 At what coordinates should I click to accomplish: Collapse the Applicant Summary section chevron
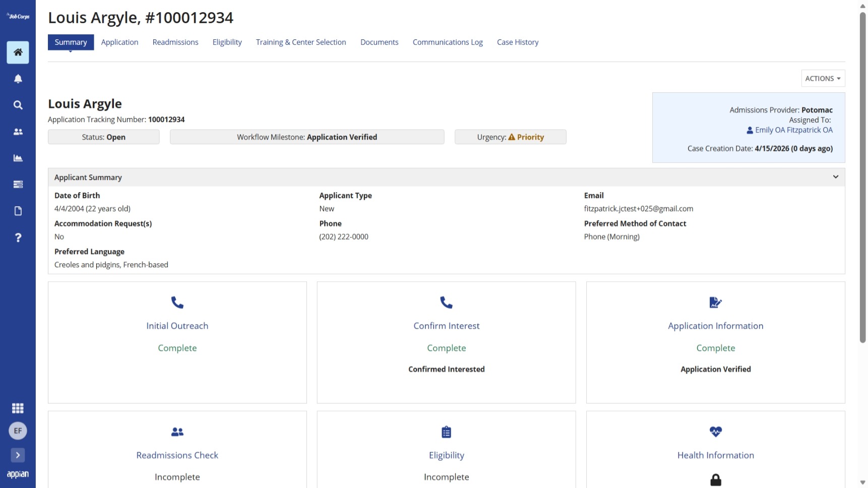pos(836,177)
